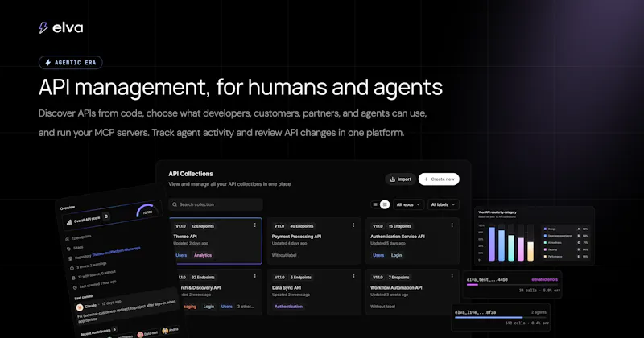
Task: Click the 'Updated 4 days ago' text
Action: pyautogui.click(x=289, y=244)
